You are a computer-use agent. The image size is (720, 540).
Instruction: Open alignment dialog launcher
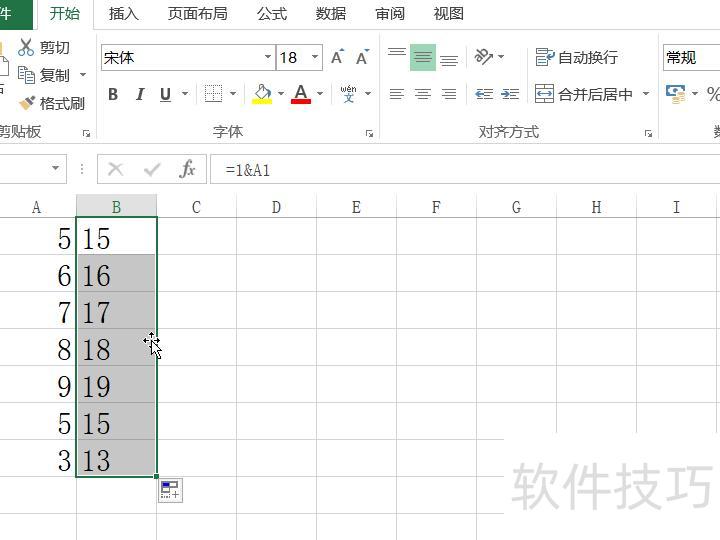click(648, 134)
